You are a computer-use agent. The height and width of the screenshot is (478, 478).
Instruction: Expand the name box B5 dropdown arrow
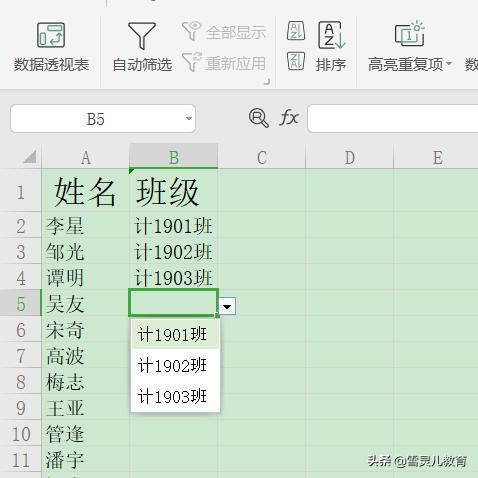click(189, 119)
